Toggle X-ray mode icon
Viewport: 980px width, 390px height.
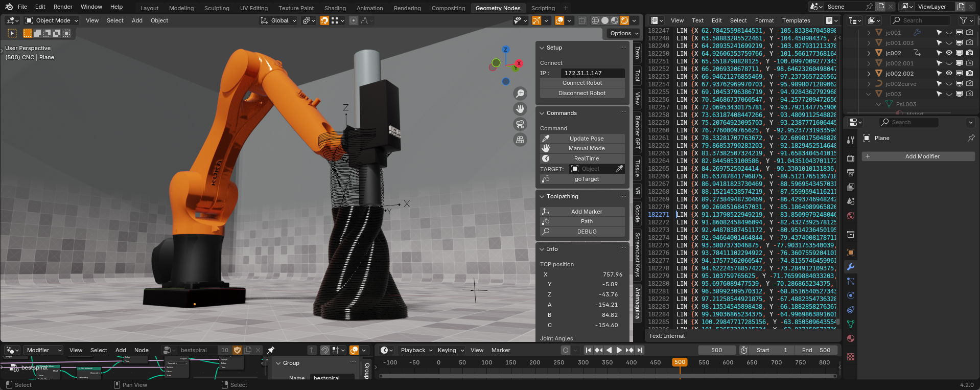tap(582, 20)
